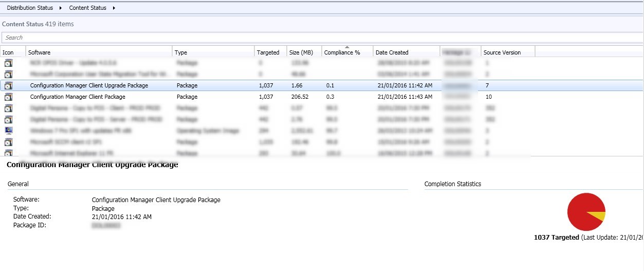Image resolution: width=644 pixels, height=271 pixels.
Task: Click the Completion Statistics heading
Action: (453, 184)
